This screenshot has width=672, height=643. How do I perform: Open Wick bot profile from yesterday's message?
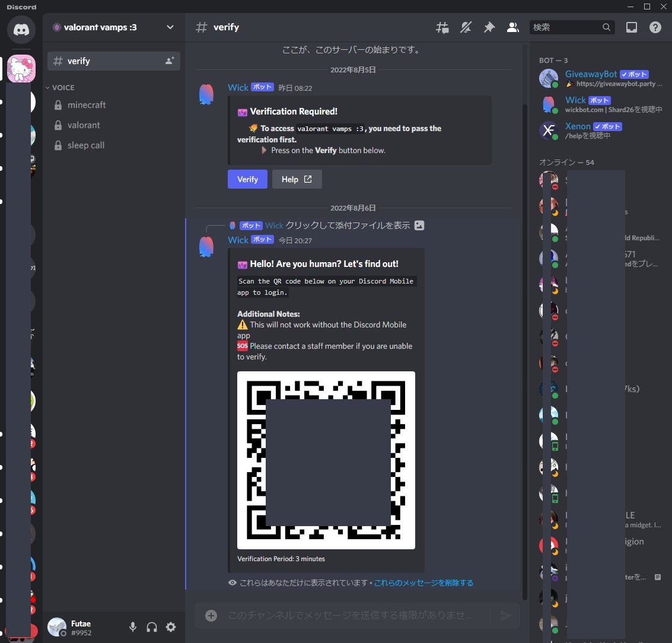pos(238,87)
